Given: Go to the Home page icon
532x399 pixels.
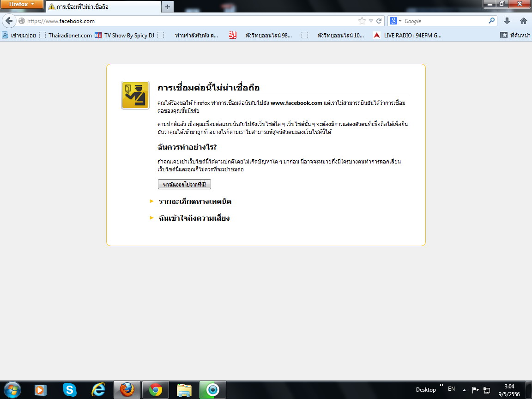Looking at the screenshot, I should pos(524,21).
